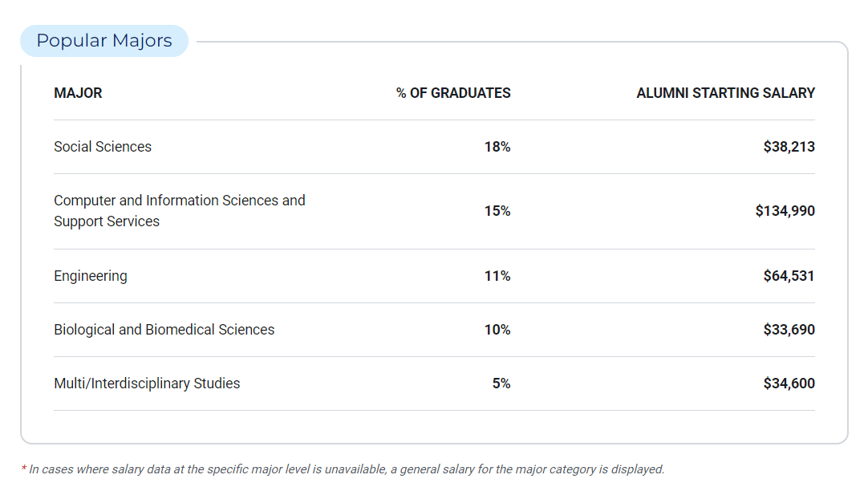
Task: Click the MAJOR column header
Action: pos(78,93)
